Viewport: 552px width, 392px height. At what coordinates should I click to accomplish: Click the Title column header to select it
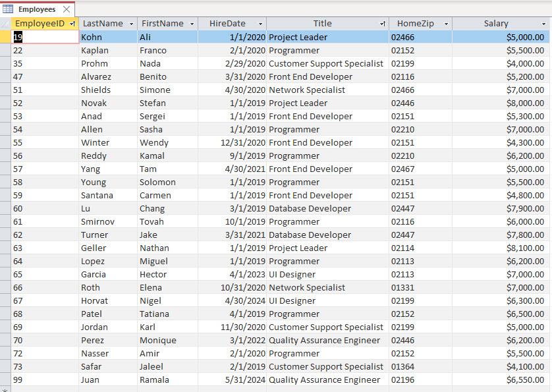coord(323,23)
